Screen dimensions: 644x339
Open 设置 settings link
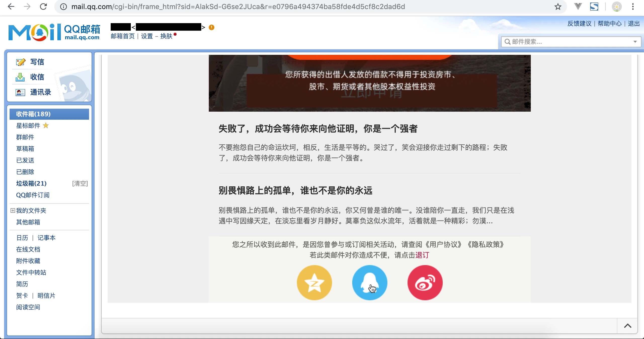point(147,36)
